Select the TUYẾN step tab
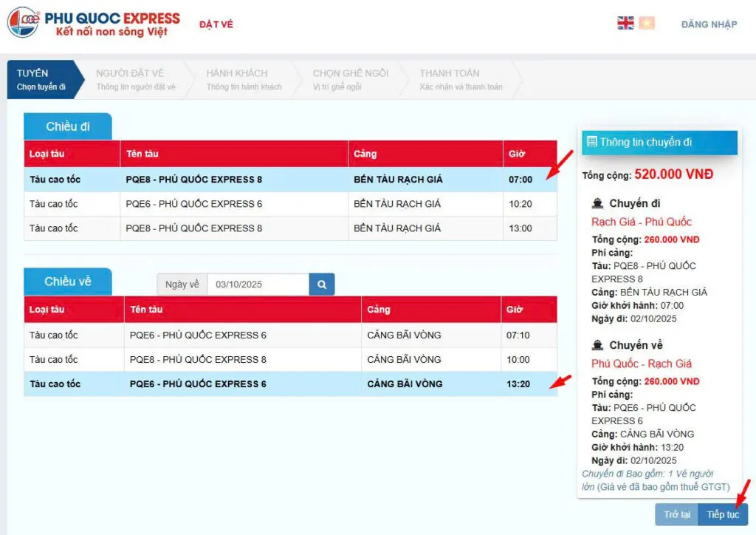756x535 pixels. (44, 80)
